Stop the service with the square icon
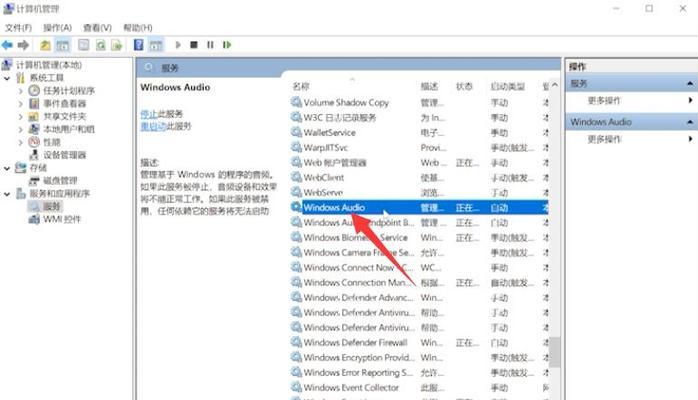This screenshot has height=400, width=698. 194,45
